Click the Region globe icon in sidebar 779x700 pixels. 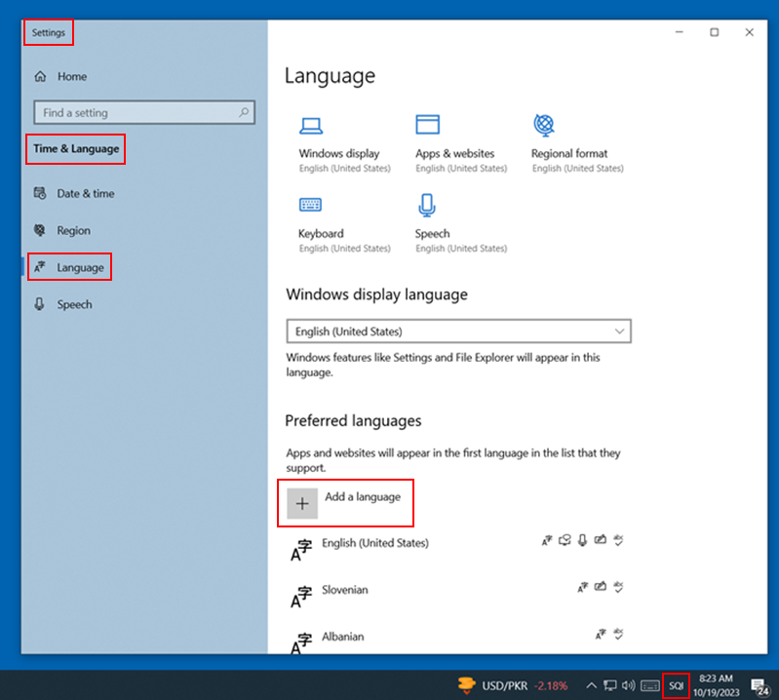click(x=40, y=230)
